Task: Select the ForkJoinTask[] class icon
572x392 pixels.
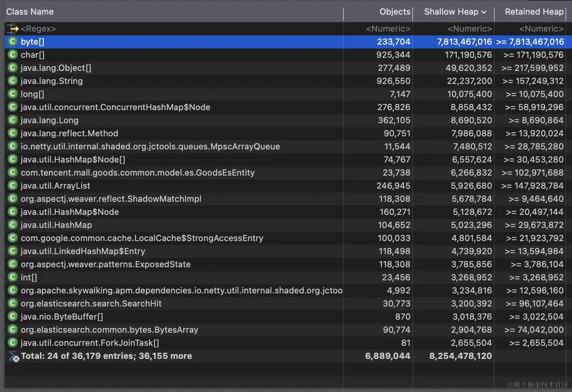Action: click(13, 343)
